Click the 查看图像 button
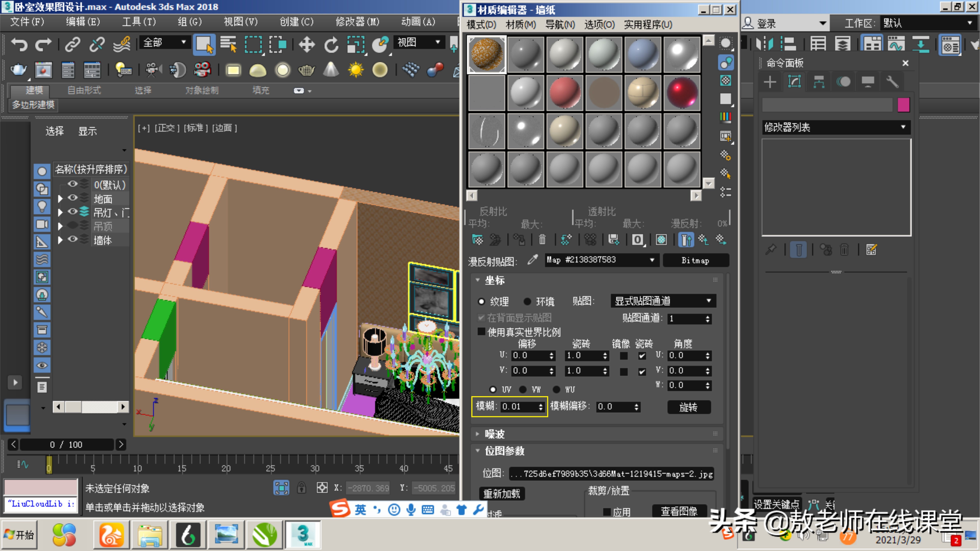Screen dimensions: 980x551 [x=679, y=511]
